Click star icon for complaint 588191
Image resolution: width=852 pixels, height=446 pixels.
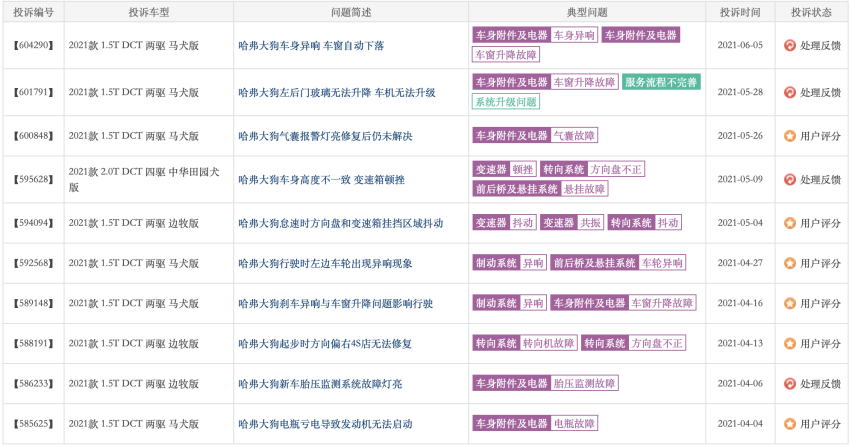[x=790, y=344]
